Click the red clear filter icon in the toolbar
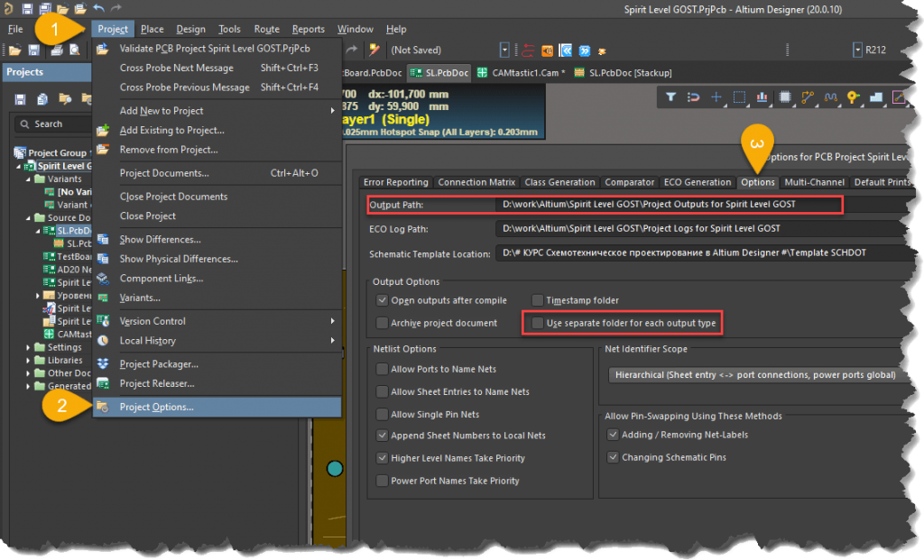The image size is (924, 560). [528, 50]
